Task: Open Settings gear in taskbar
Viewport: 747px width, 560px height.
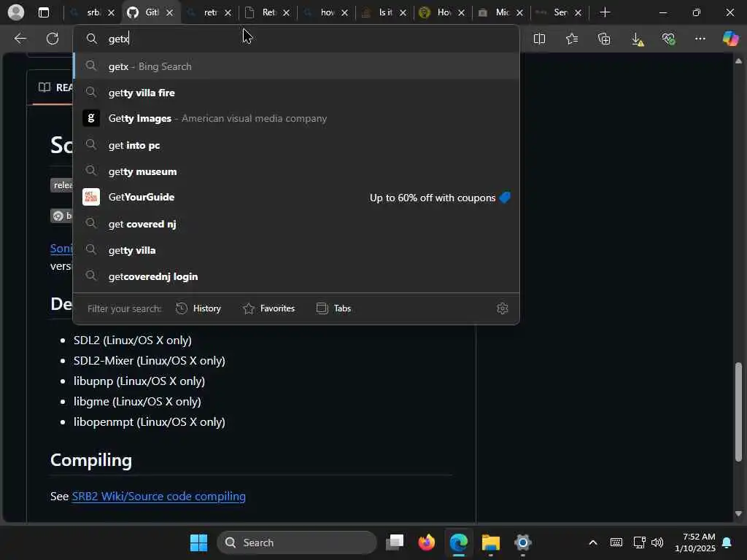Action: pyautogui.click(x=522, y=542)
